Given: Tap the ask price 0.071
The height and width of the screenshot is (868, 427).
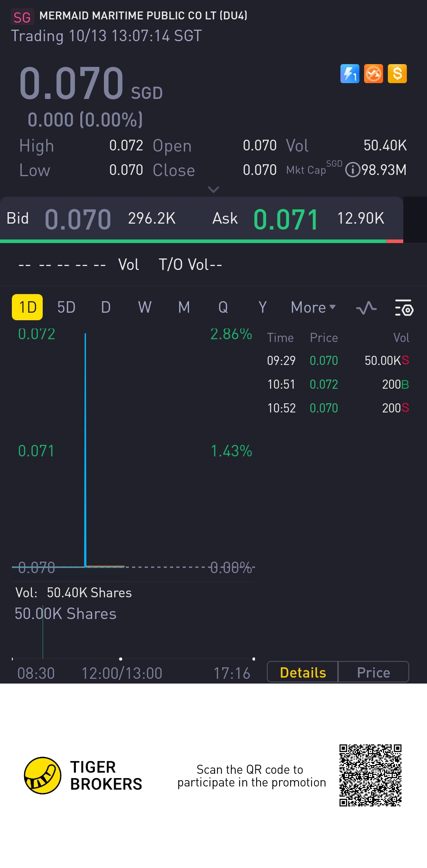Looking at the screenshot, I should (286, 219).
